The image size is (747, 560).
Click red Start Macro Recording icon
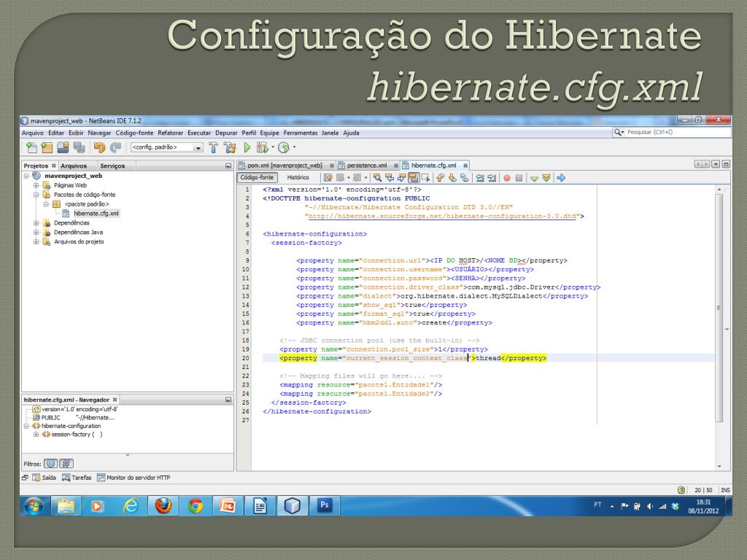(x=507, y=178)
